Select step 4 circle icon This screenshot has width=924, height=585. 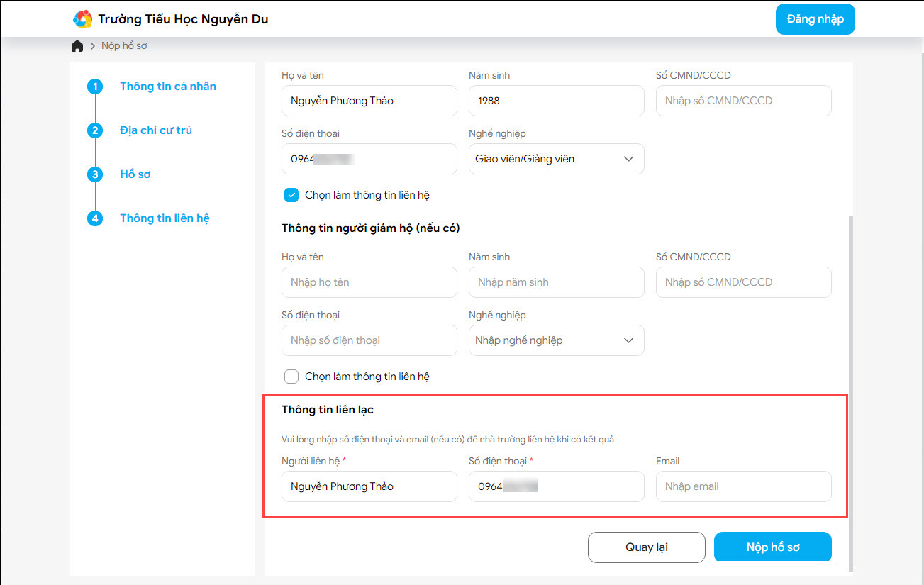pyautogui.click(x=95, y=218)
